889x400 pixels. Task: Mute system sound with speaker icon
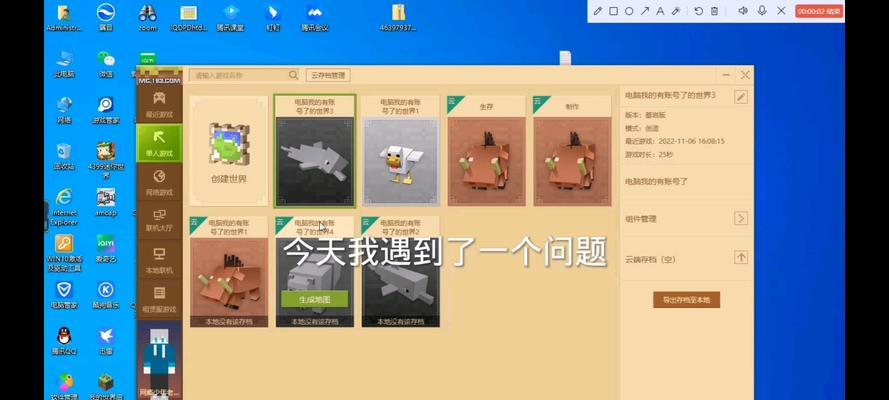coord(743,11)
